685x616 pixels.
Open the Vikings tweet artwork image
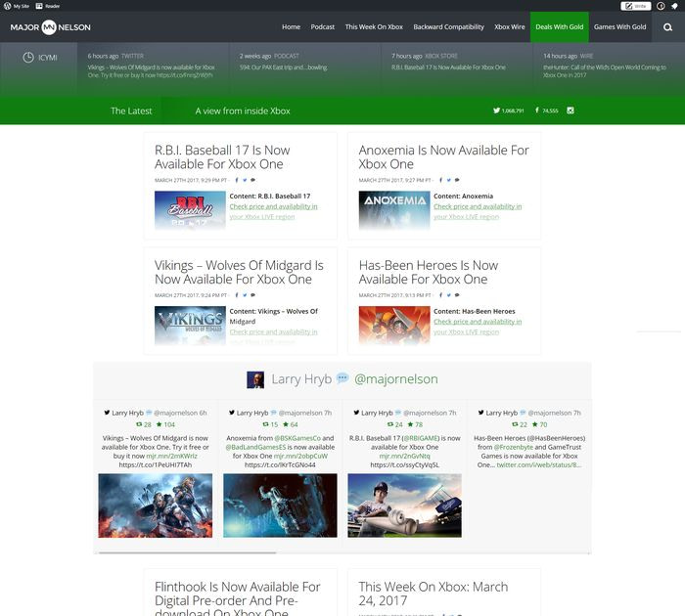[x=155, y=506]
